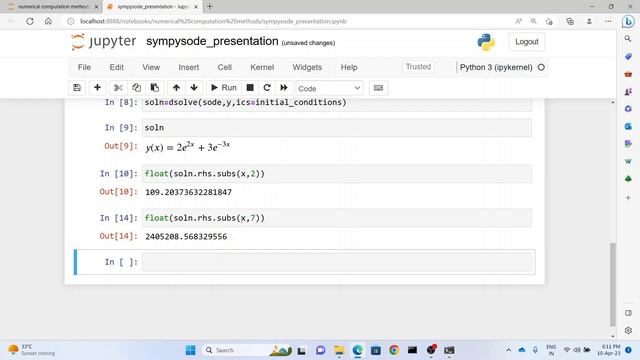Click the y(x) equation output

coord(188,147)
